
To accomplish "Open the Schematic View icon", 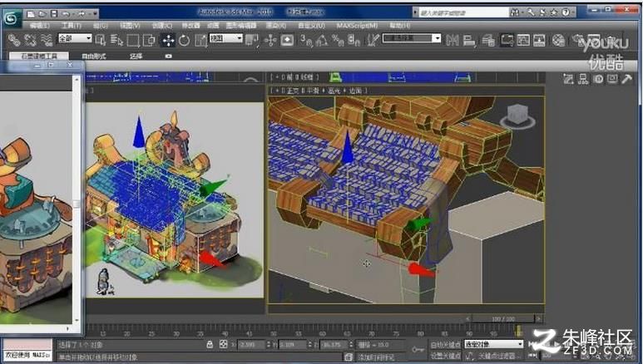I will (x=539, y=40).
